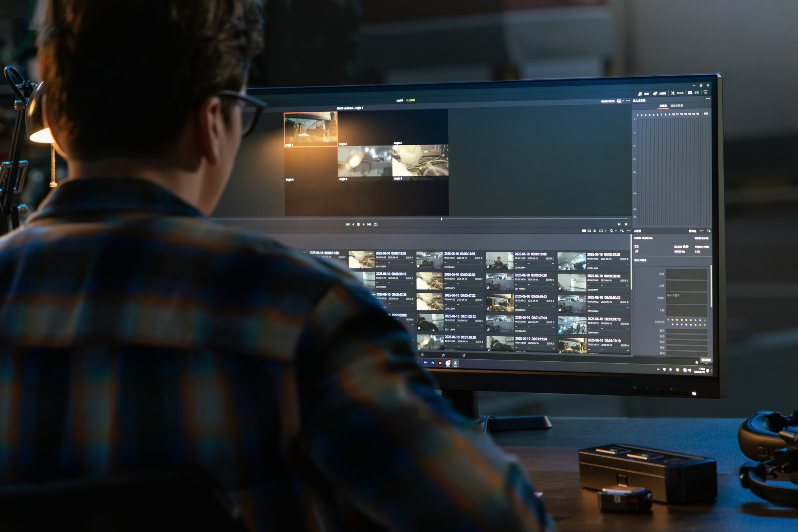Open audio panel three-dot options menu
Image resolution: width=798 pixels, height=532 pixels.
pos(708,99)
